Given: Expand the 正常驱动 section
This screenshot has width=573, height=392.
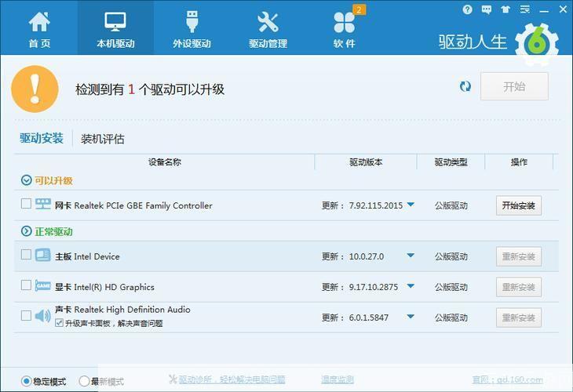Looking at the screenshot, I should click(27, 231).
